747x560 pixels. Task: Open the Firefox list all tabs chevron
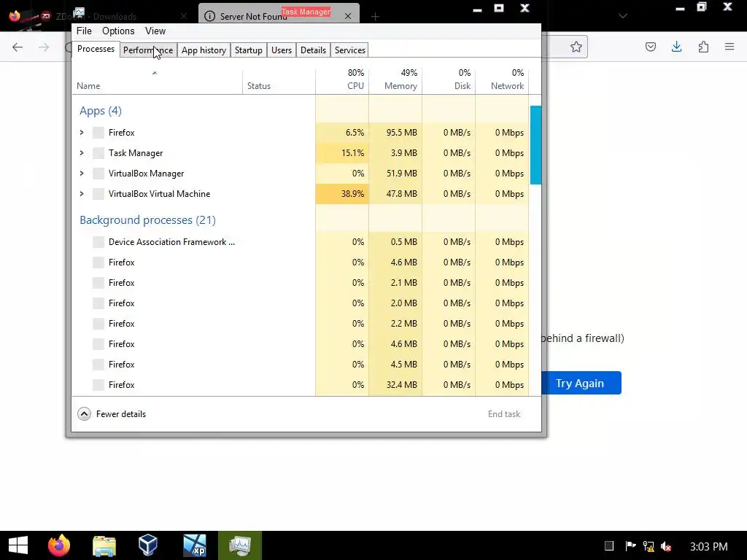point(623,16)
